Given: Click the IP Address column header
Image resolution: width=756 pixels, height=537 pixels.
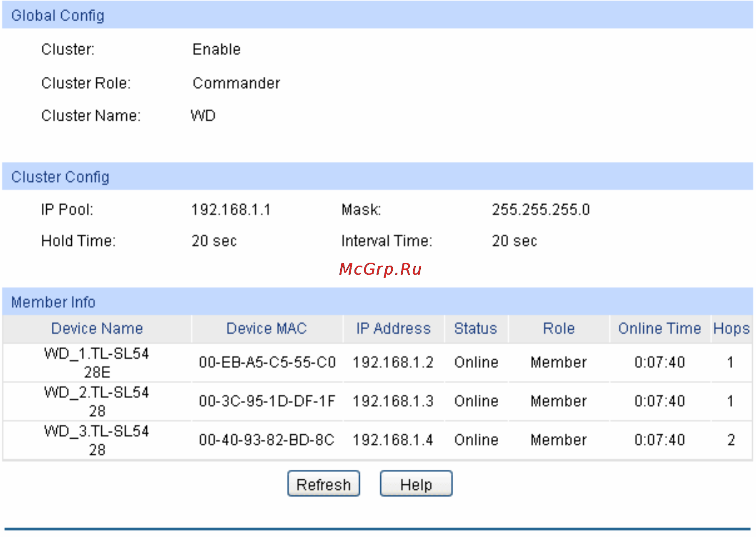Looking at the screenshot, I should pyautogui.click(x=393, y=329).
